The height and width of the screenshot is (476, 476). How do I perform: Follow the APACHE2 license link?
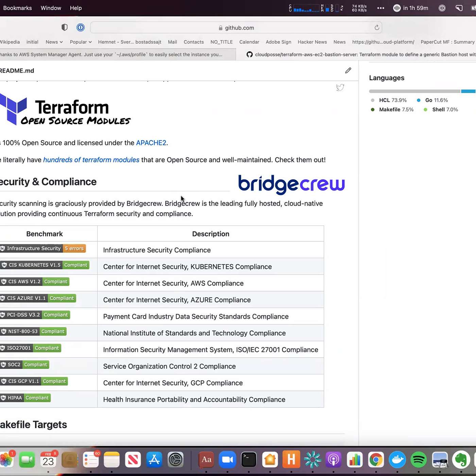[151, 143]
